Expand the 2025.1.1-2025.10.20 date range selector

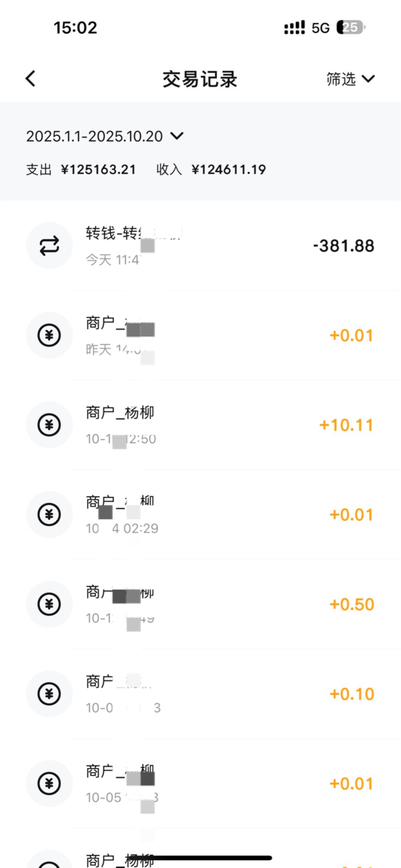coord(104,136)
